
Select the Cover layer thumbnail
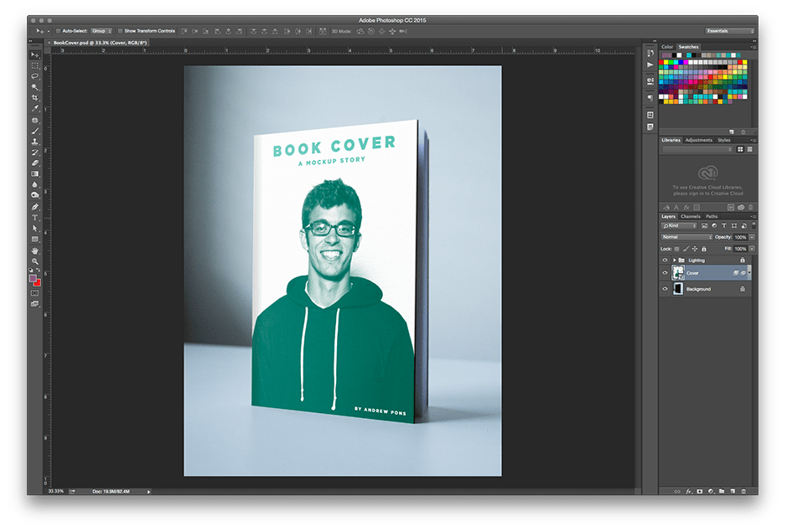tap(677, 272)
